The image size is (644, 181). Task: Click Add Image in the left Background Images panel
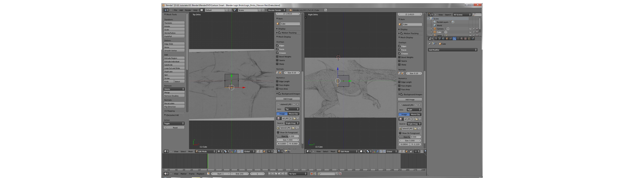288,99
